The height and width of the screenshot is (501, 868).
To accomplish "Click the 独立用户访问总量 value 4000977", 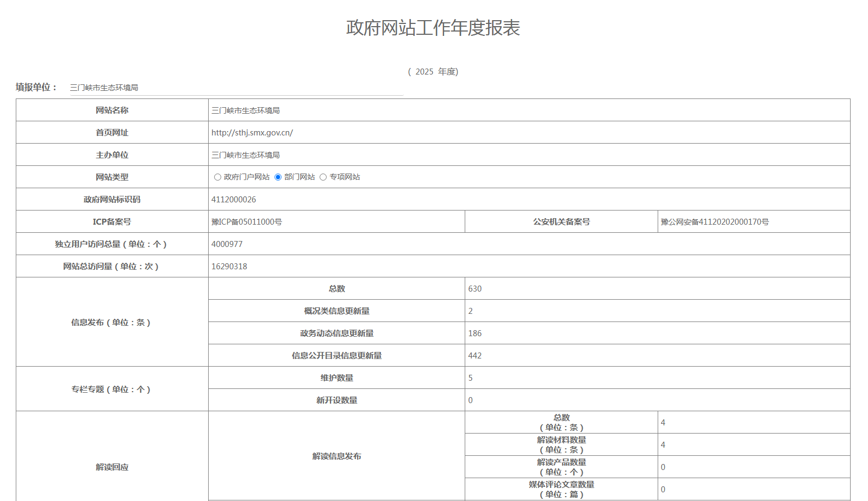I will (227, 244).
